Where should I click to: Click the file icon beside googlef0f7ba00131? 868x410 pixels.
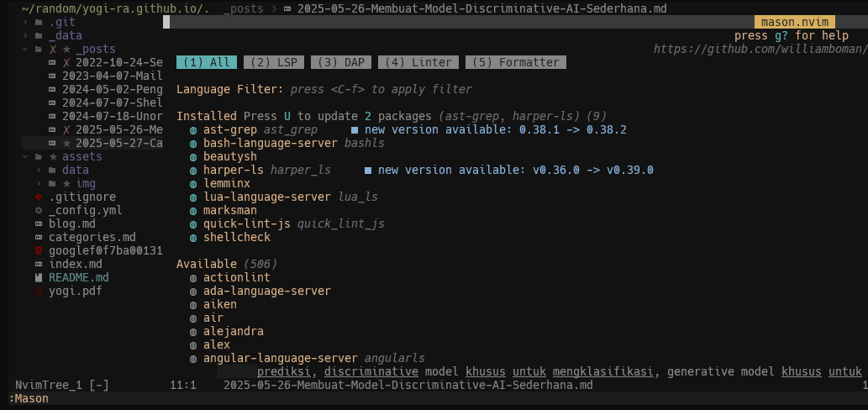pos(39,250)
